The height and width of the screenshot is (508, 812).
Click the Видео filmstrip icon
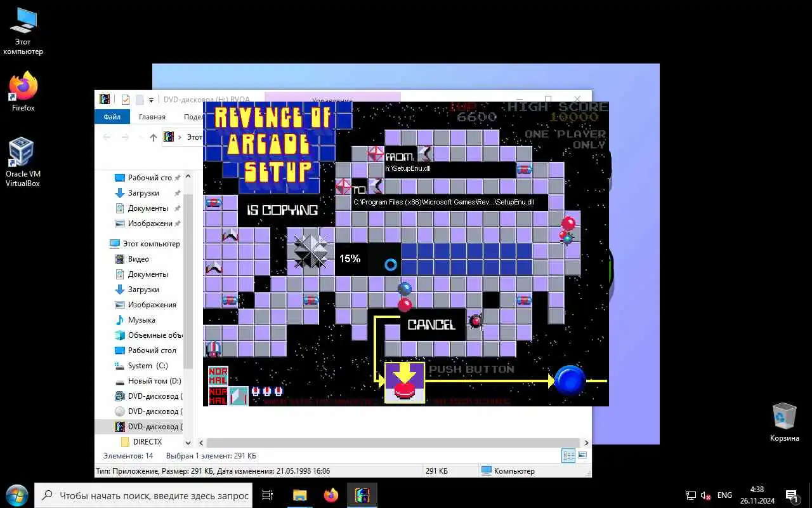pos(119,259)
